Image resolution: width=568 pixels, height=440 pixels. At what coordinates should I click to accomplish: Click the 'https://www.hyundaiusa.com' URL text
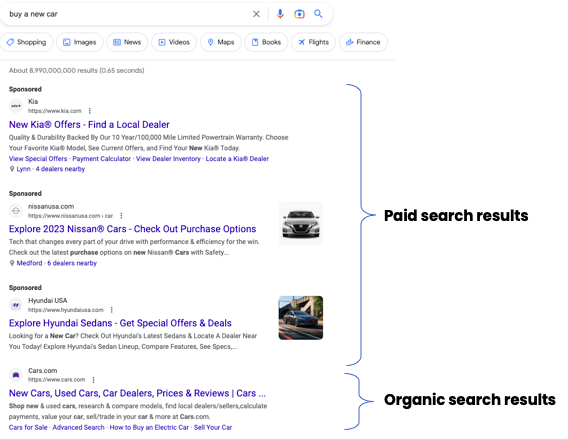[66, 310]
